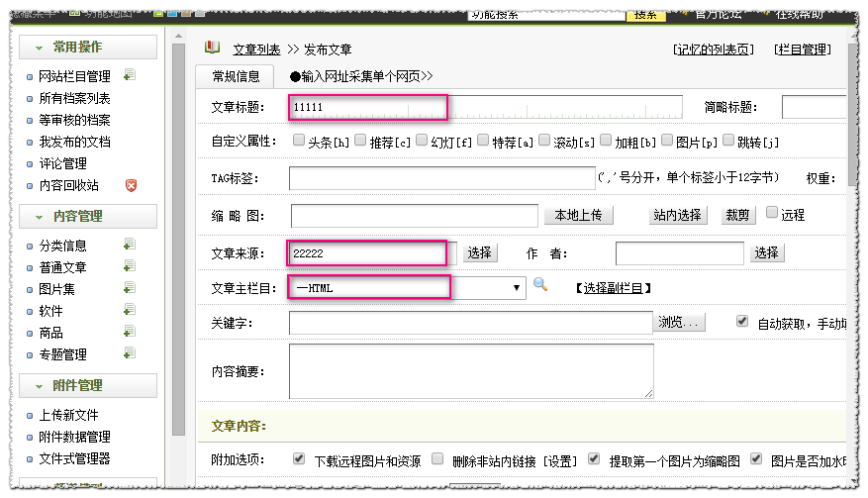
Task: Click the book icon before 文章列表
Action: pyautogui.click(x=212, y=48)
